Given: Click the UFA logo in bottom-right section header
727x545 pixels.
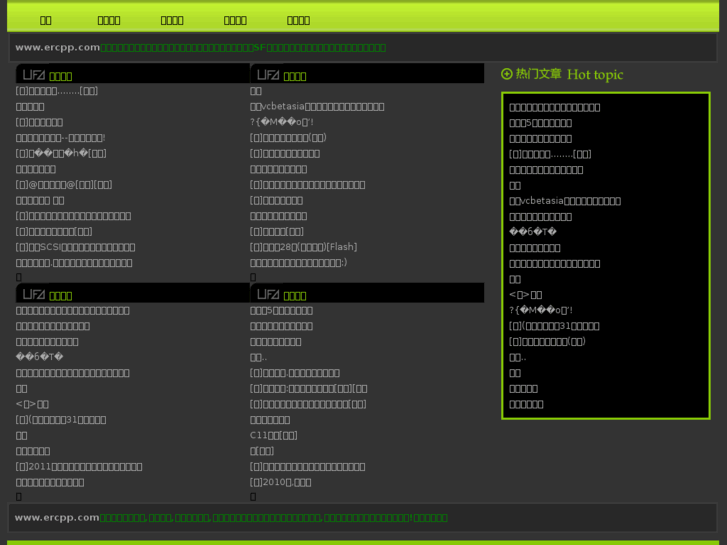Looking at the screenshot, I should (268, 294).
